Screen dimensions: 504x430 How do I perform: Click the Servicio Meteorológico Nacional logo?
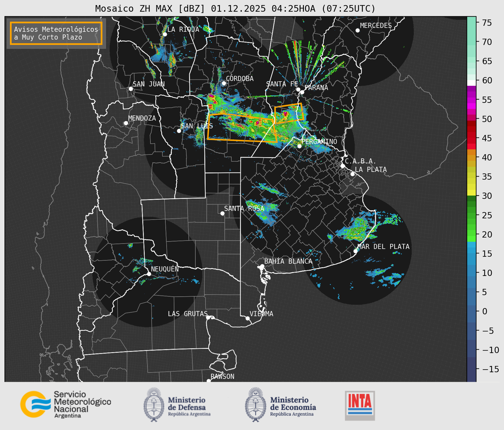pos(65,404)
